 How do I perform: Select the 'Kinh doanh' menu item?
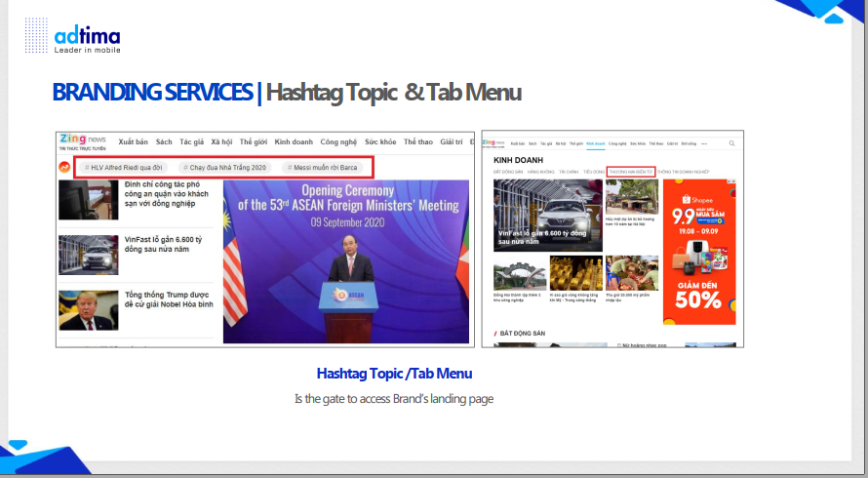pos(294,141)
